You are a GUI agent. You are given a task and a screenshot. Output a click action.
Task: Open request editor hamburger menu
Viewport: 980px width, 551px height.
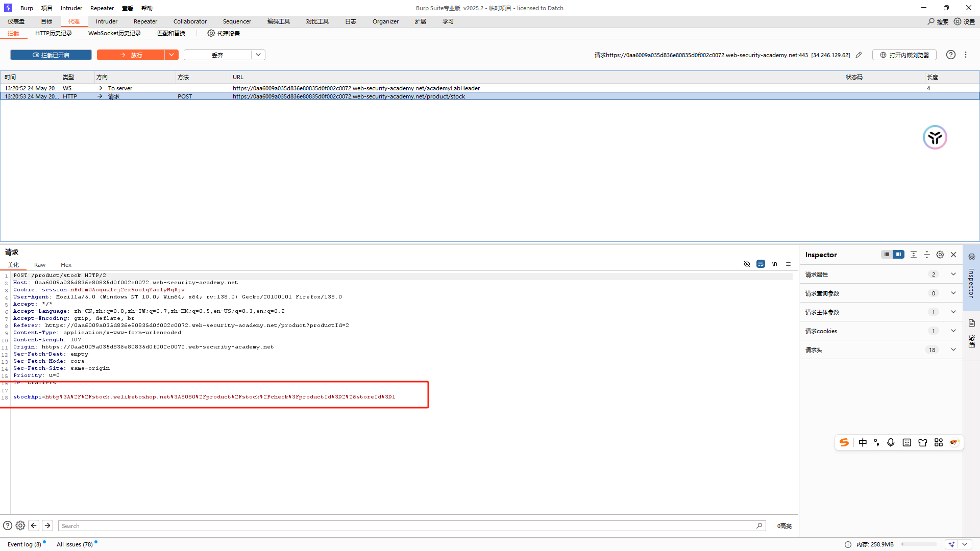[x=788, y=264]
